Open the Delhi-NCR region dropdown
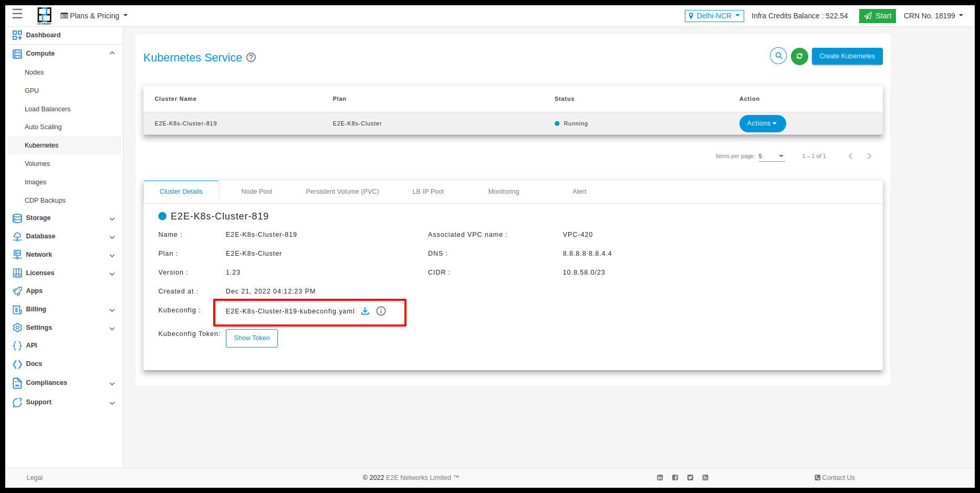 pos(714,16)
